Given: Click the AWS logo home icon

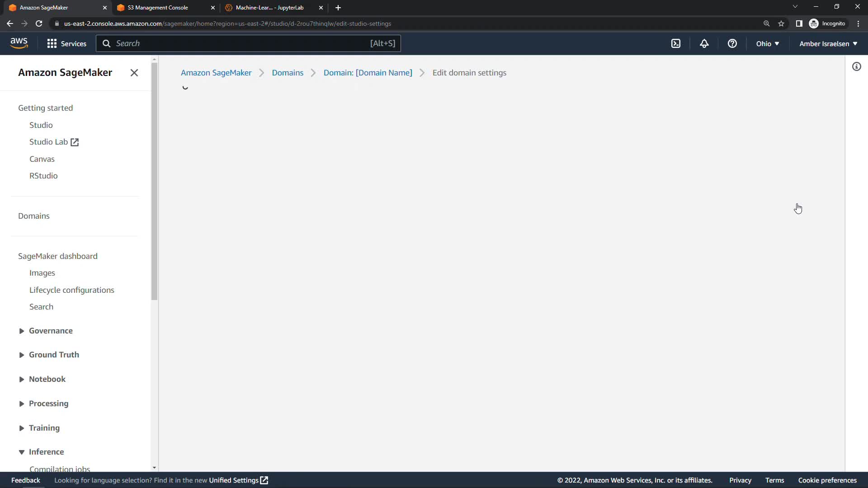Looking at the screenshot, I should tap(19, 43).
